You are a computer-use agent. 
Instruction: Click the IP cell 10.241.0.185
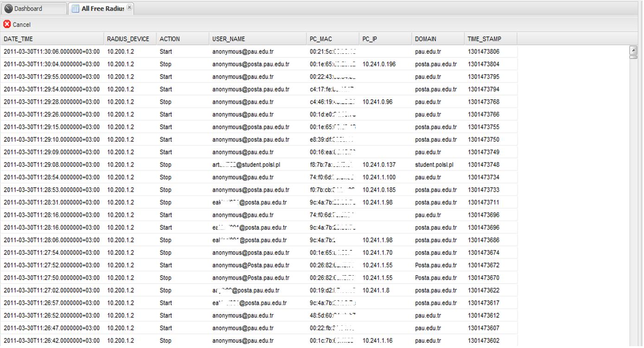(x=379, y=190)
